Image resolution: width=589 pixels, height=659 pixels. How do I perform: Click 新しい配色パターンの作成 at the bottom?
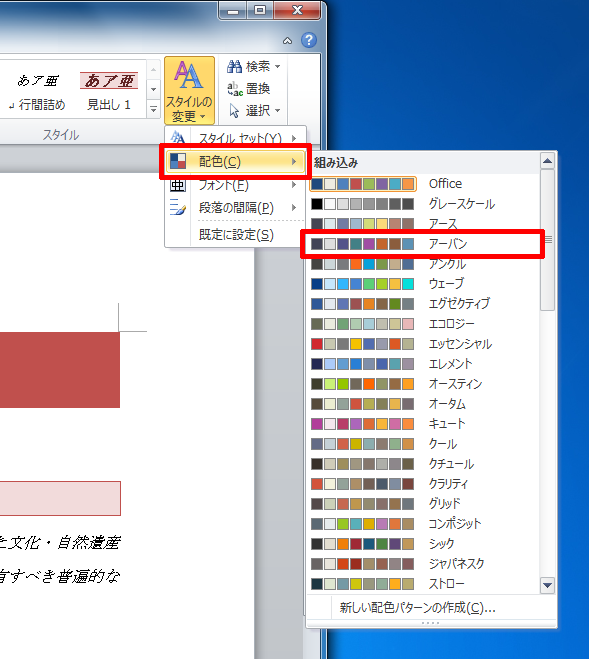coord(417,607)
